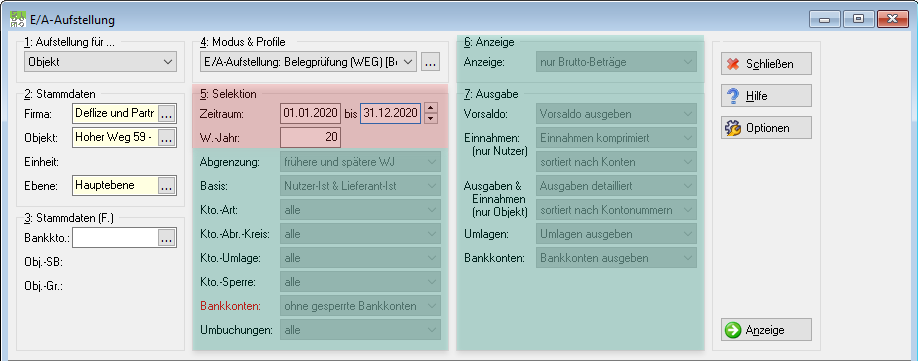Click the 6: Anzeige group heading
The height and width of the screenshot is (361, 918).
(489, 42)
